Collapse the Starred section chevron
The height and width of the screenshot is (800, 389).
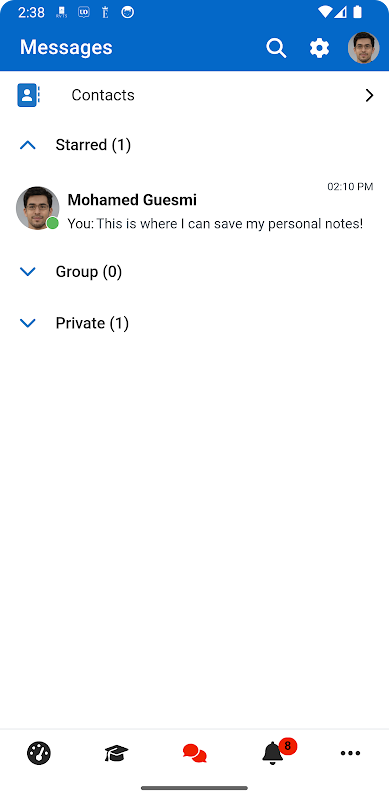pos(28,145)
